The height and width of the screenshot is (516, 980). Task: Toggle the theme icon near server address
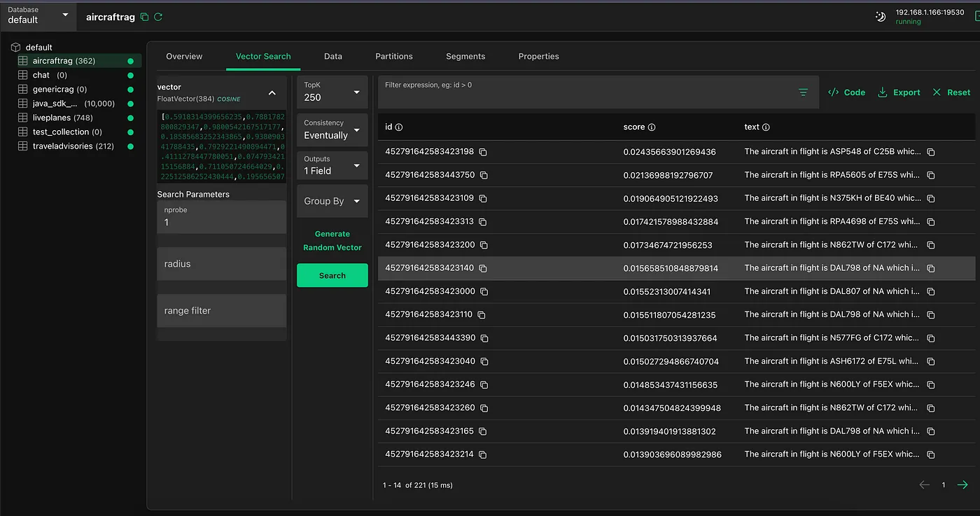(x=881, y=16)
